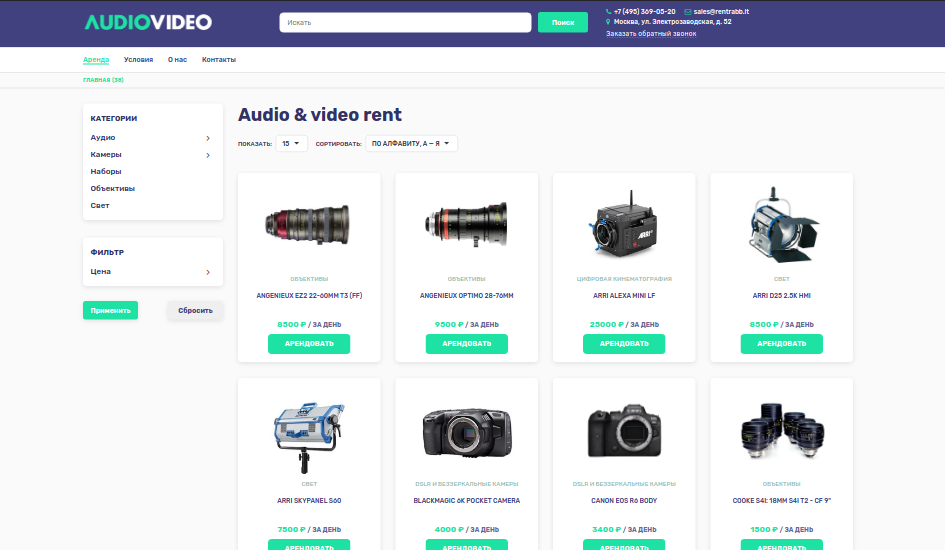
Task: Open the ARRI Alexa Mini LF image
Action: pyautogui.click(x=624, y=220)
